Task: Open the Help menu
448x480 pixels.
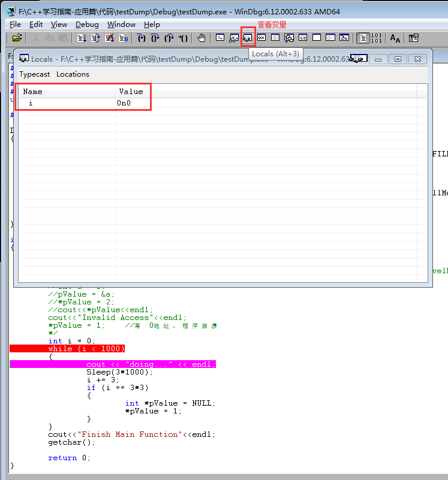Action: [x=152, y=25]
